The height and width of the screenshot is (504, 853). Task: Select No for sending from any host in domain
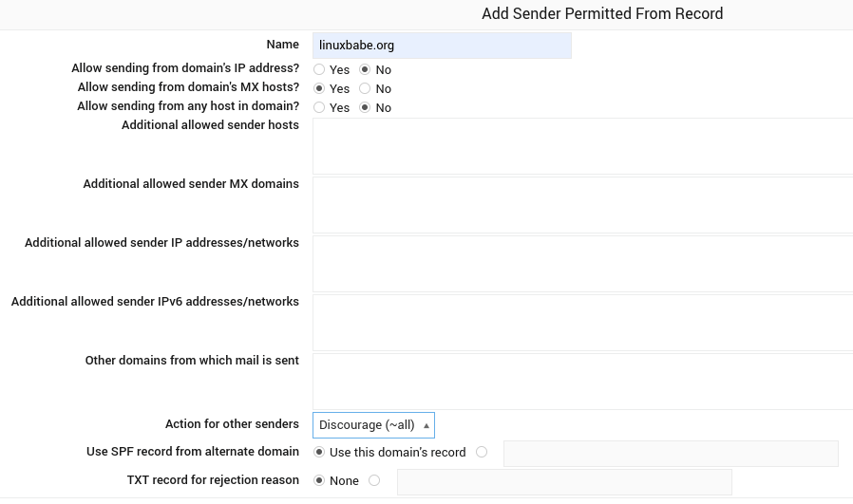click(365, 108)
